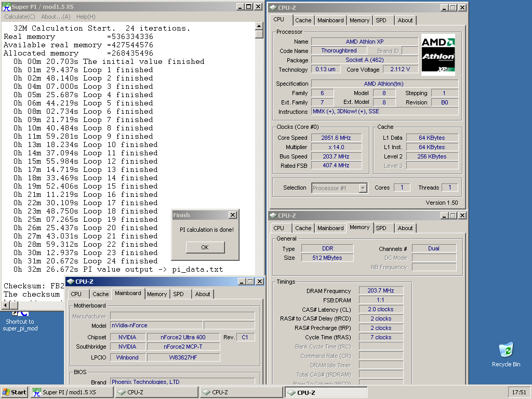Open the Recycle Bin desktop icon
Image resolution: width=532 pixels, height=399 pixels.
(506, 354)
